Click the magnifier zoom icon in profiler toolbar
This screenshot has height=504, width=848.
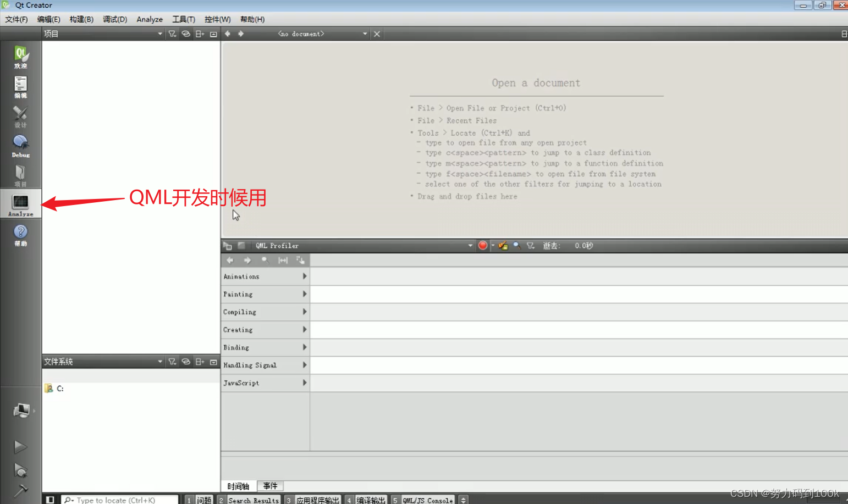[x=516, y=246]
